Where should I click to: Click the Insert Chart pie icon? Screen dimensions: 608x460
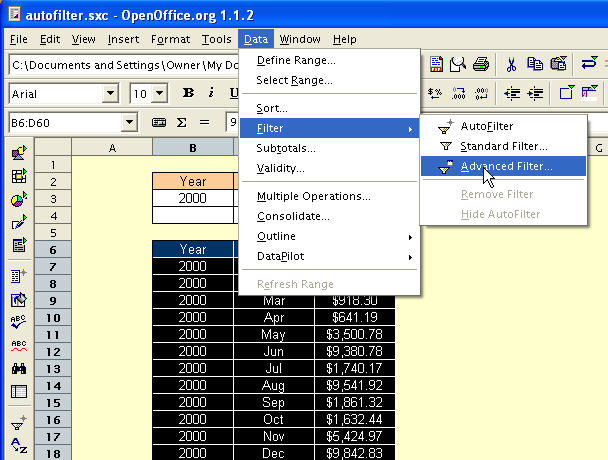coord(19,199)
